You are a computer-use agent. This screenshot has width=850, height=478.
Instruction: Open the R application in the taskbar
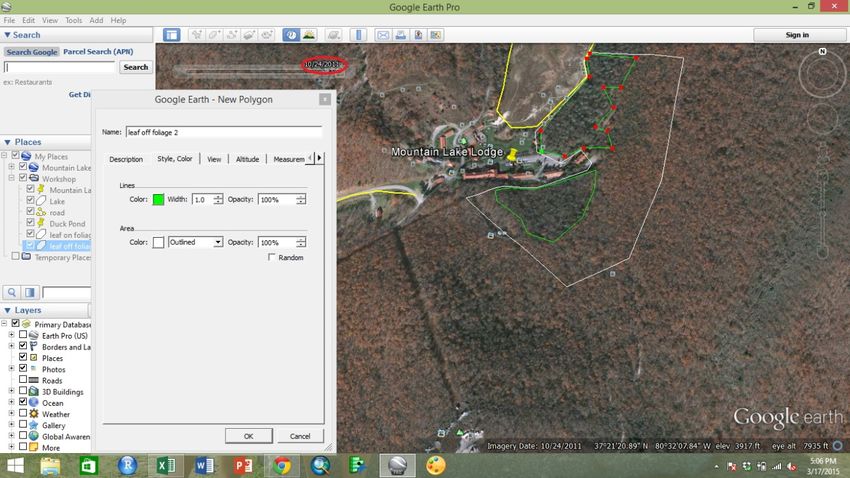[x=127, y=466]
